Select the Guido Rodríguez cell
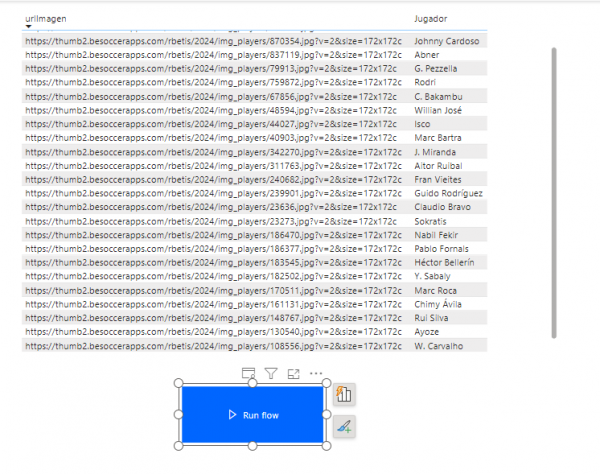600x474 pixels. [448, 193]
